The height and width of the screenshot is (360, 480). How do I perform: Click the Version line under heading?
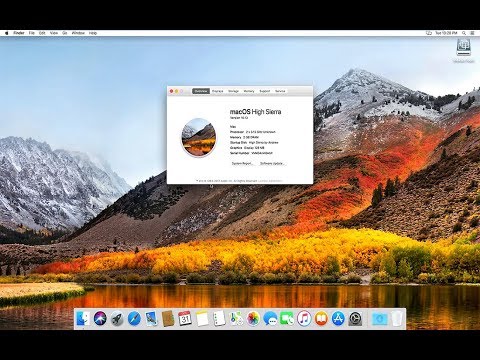pos(239,118)
